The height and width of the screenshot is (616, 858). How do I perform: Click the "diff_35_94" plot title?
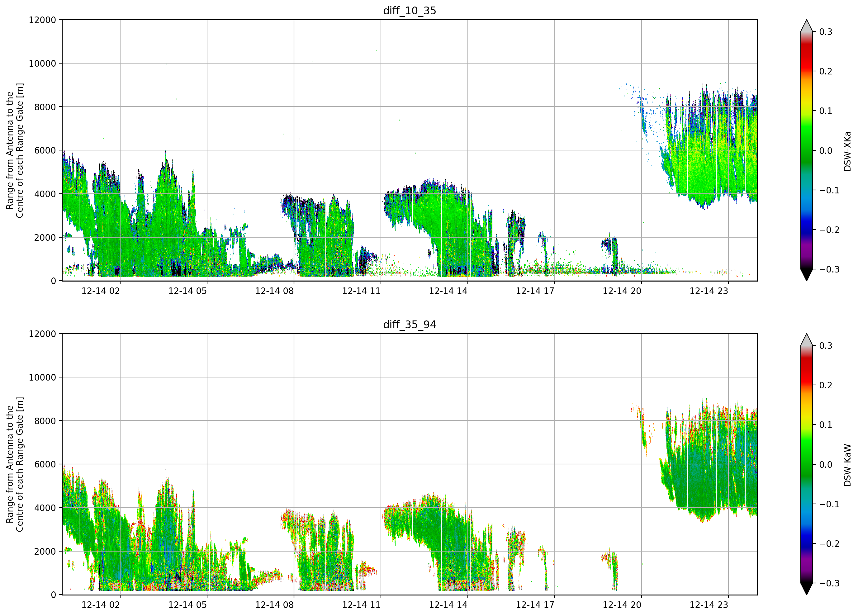tap(410, 325)
